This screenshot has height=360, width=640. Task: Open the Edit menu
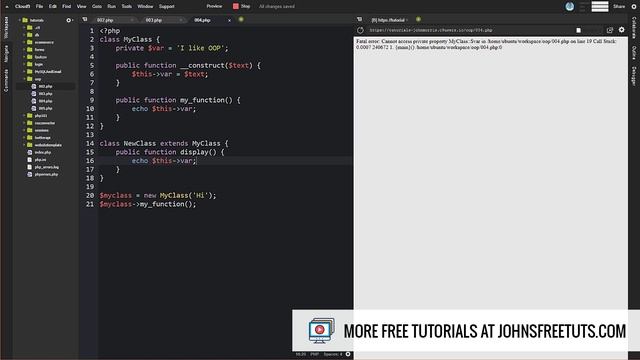[53, 7]
